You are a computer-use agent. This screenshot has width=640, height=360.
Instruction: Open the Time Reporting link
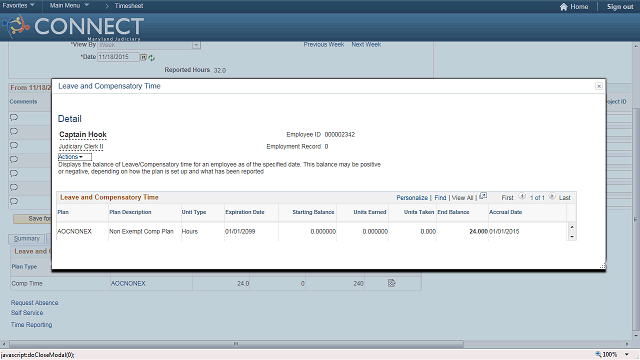(x=31, y=325)
